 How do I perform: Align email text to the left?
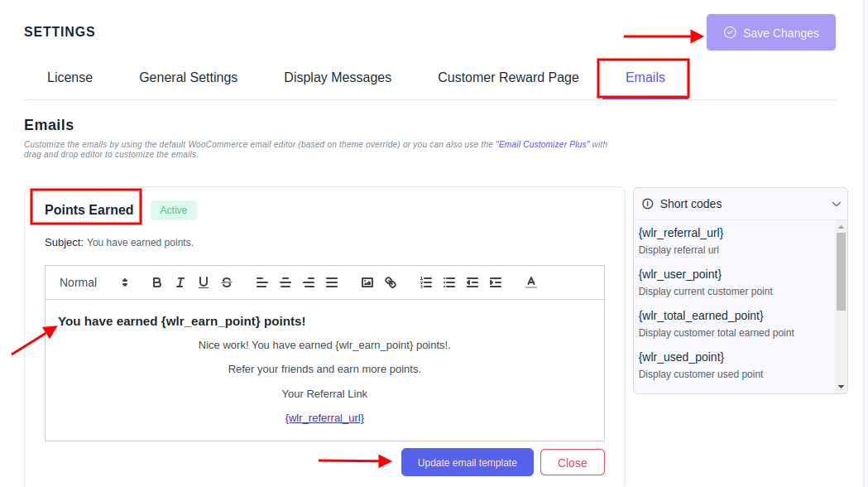click(x=262, y=282)
